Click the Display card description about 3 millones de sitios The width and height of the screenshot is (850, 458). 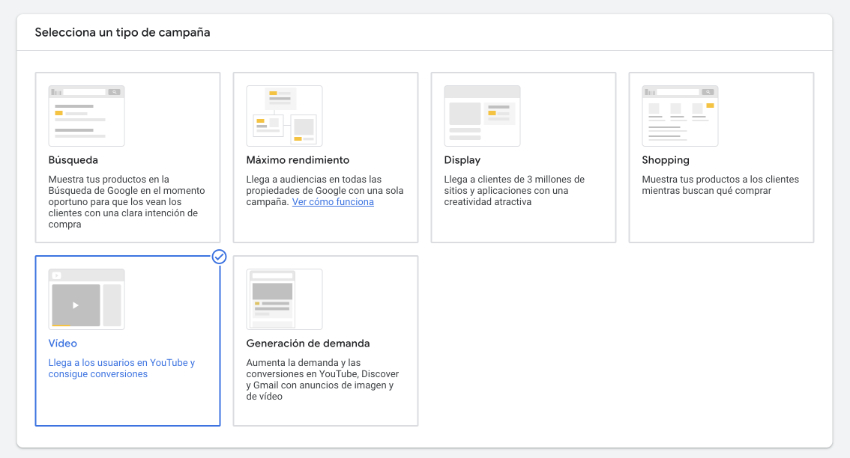click(x=514, y=190)
